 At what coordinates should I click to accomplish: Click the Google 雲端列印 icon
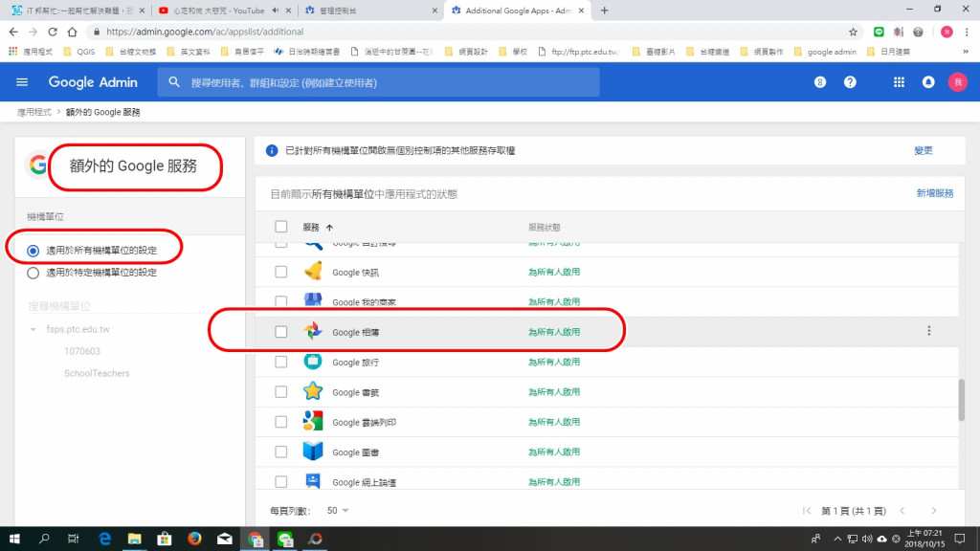point(313,421)
